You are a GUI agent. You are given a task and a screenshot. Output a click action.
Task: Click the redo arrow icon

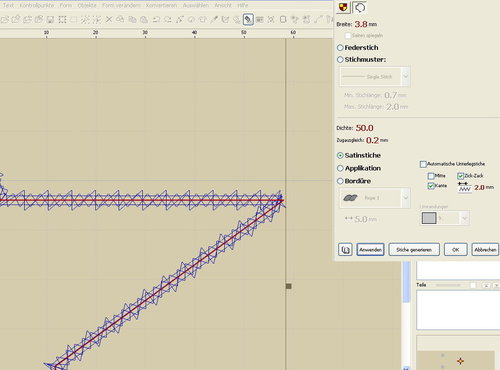(x=168, y=20)
